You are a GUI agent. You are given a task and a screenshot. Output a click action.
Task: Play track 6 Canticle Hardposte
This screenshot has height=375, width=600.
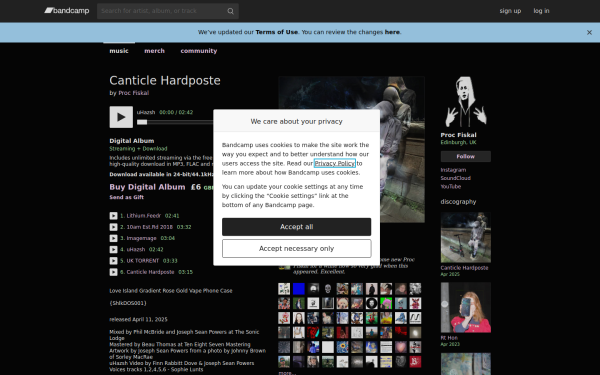[113, 272]
